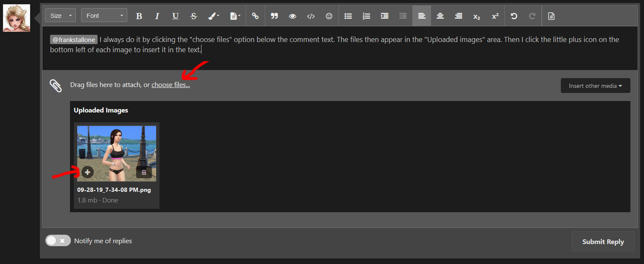Open the emoji smiley picker
644x264 pixels.
coord(329,16)
